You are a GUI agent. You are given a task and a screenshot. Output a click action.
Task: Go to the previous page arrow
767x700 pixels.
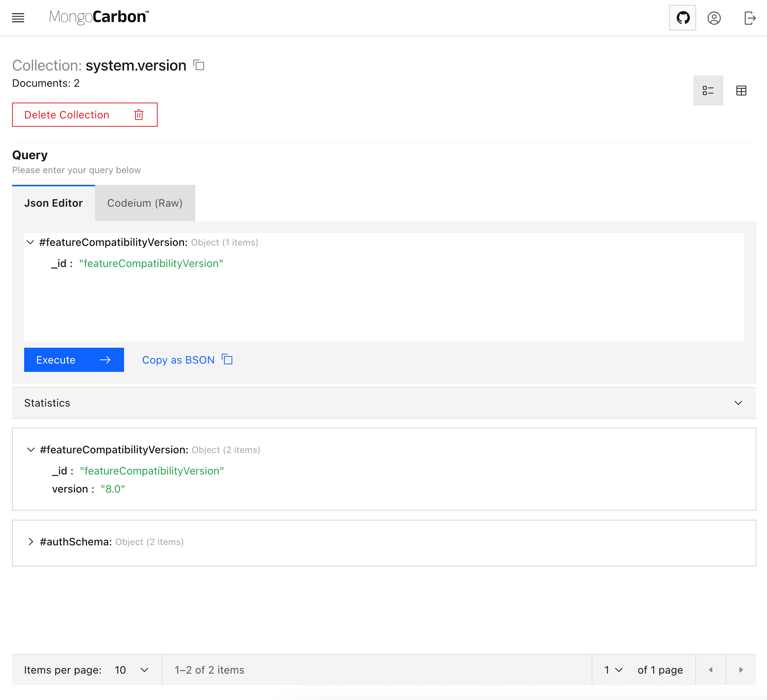coord(710,670)
